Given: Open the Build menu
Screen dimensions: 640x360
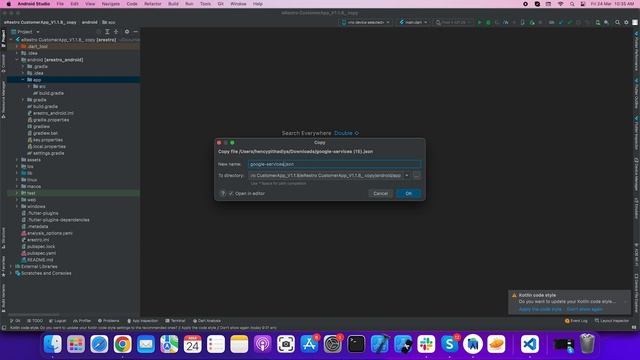Looking at the screenshot, I should point(173,4).
